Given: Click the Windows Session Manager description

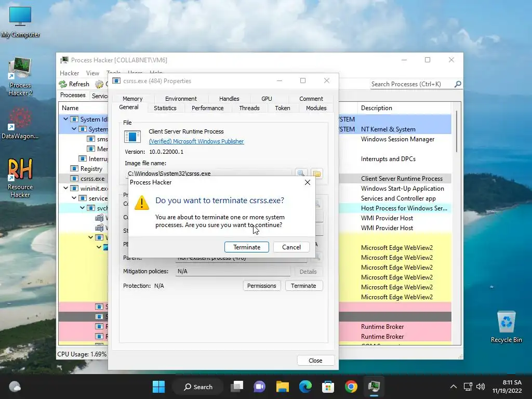Looking at the screenshot, I should [x=397, y=139].
